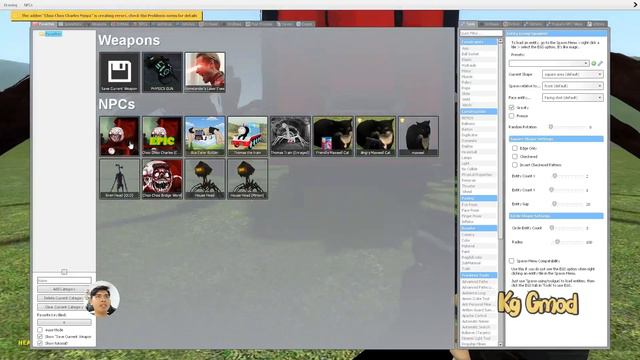The image size is (640, 360).
Task: Open the Current Shape dropdown
Action: (x=573, y=74)
